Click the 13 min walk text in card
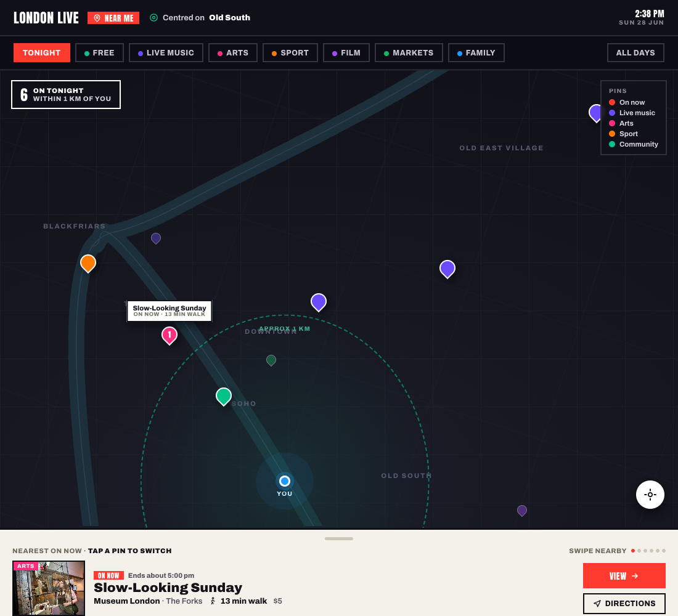Screen dimensions: 678x616 [244, 601]
